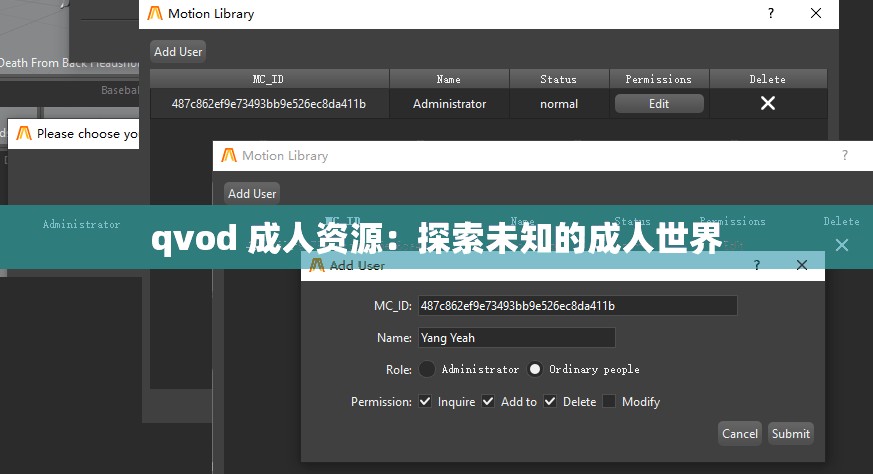This screenshot has width=873, height=474.
Task: Enable the Modify permission checkbox
Action: [609, 401]
